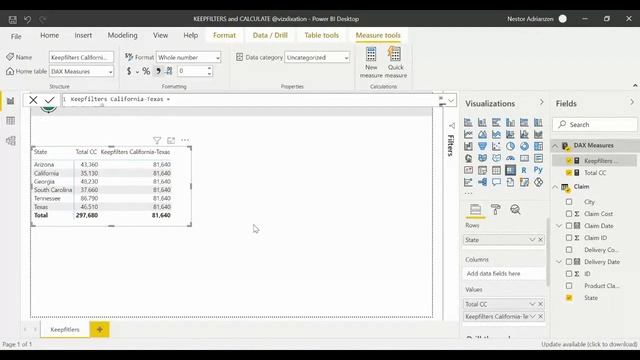Click the Quick measure button
This screenshot has width=640, height=360.
tap(396, 62)
